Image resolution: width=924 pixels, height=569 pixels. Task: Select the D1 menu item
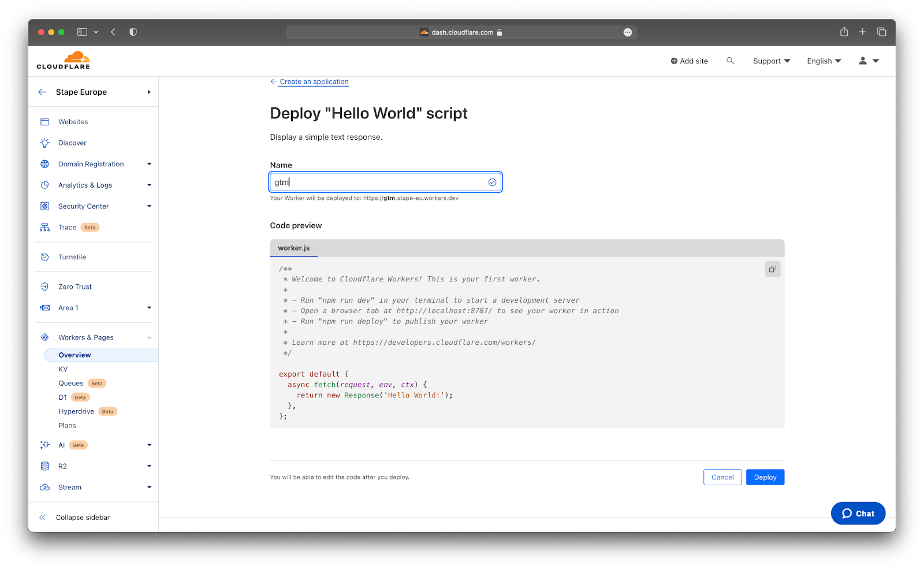point(62,397)
